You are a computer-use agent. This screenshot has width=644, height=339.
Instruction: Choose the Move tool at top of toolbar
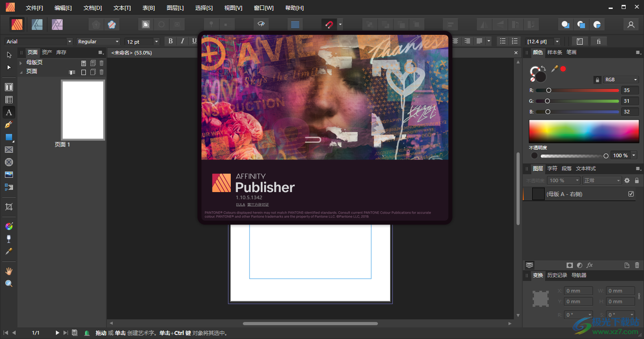point(9,54)
